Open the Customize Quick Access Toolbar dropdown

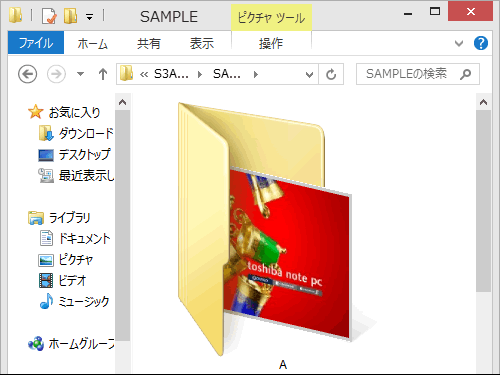[x=89, y=16]
